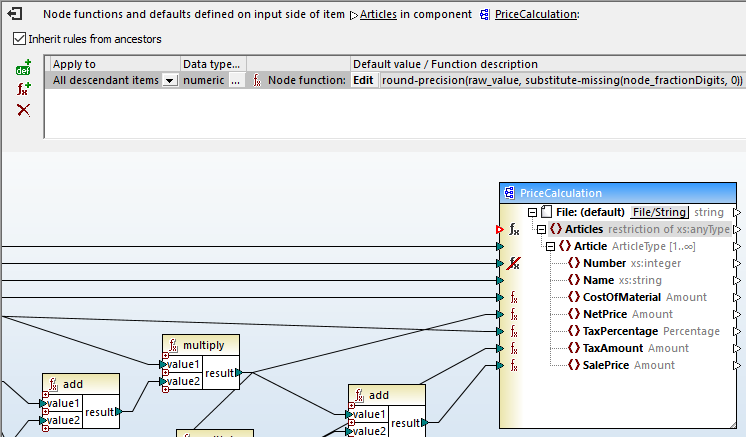
Task: Click the fx icon beside the Articles node
Action: (514, 230)
